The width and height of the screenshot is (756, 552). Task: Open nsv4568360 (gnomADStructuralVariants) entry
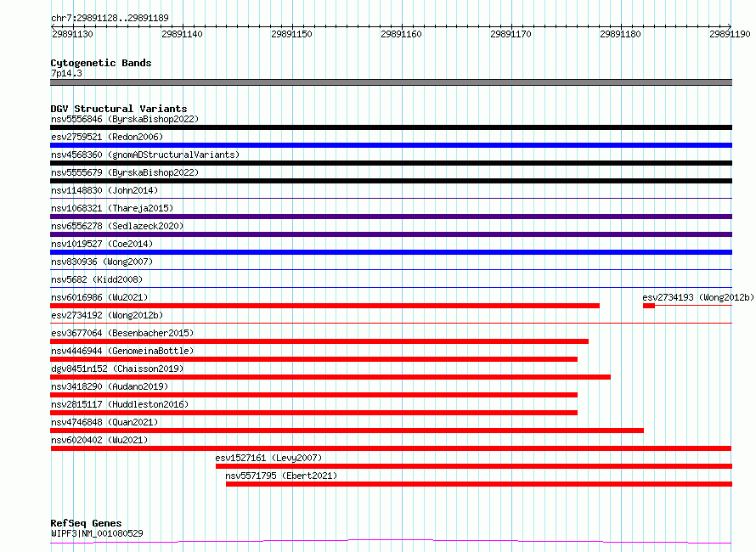145,155
